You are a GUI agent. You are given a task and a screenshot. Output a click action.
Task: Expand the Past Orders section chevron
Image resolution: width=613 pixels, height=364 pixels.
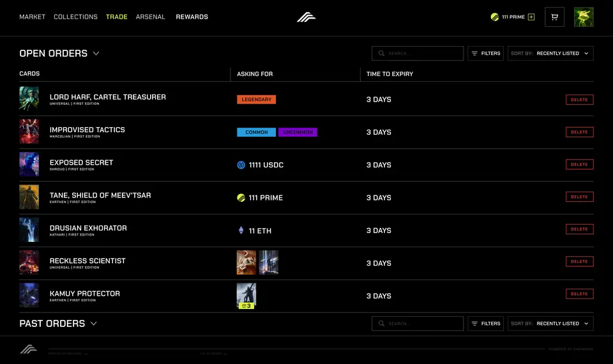point(94,323)
